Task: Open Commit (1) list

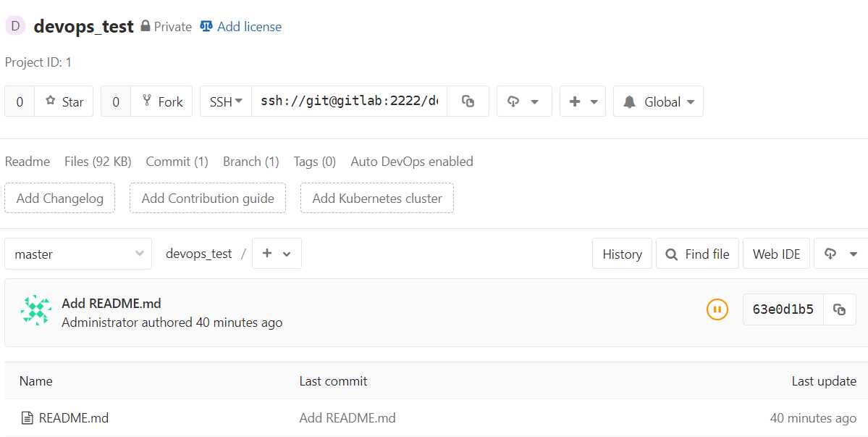Action: pyautogui.click(x=177, y=162)
